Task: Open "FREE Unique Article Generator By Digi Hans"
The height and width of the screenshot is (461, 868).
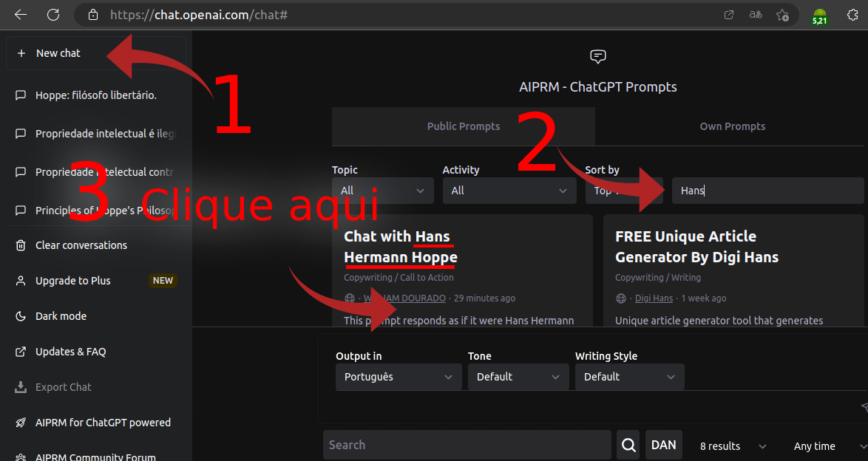Action: coord(696,247)
